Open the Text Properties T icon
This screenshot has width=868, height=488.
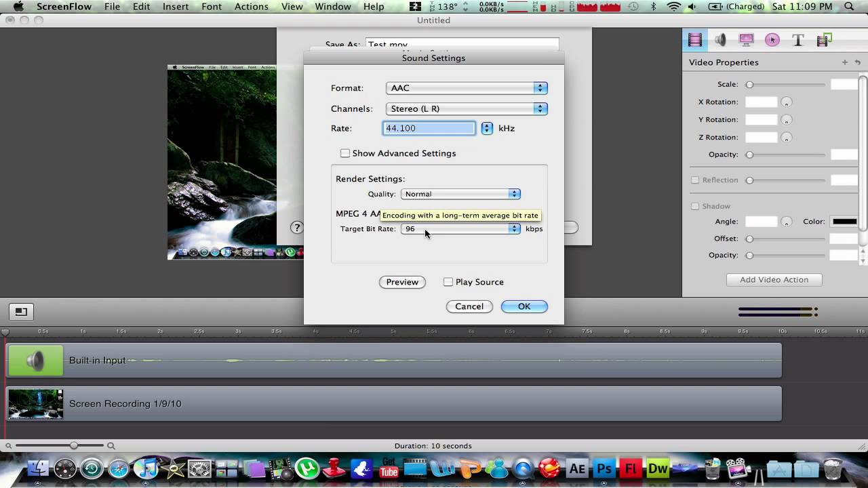tap(798, 40)
